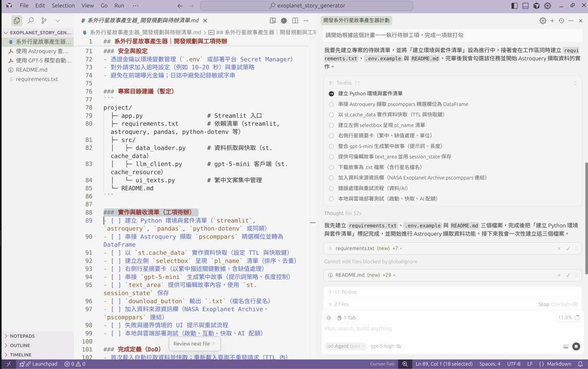The height and width of the screenshot is (369, 588).
Task: Open editor more actions ellipsis
Action: click(306, 20)
